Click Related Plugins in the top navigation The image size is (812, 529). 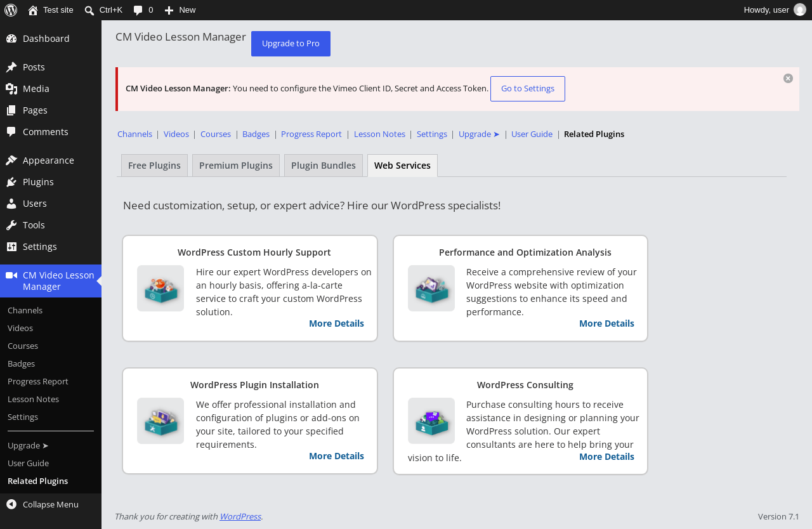(594, 134)
